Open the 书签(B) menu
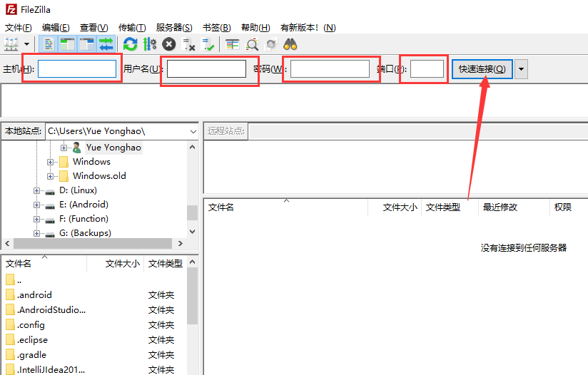This screenshot has height=375, width=588. coord(217,28)
